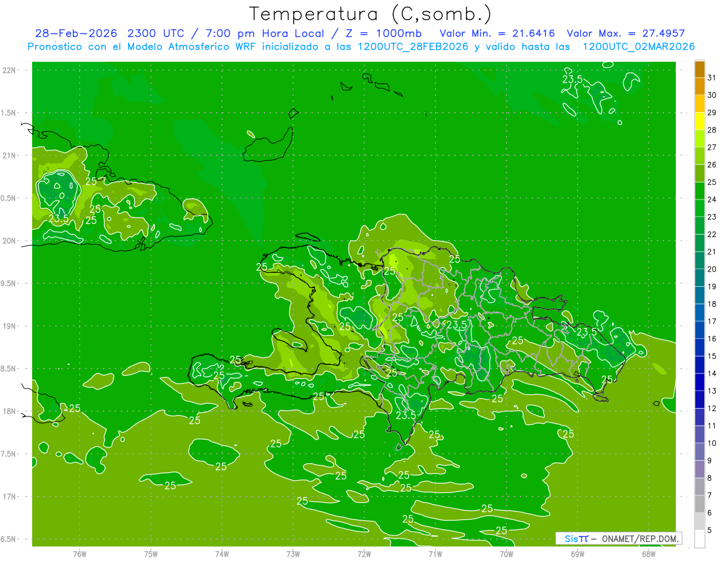
Task: Click the lime colorbar segment between 27 and 28
Action: point(699,139)
